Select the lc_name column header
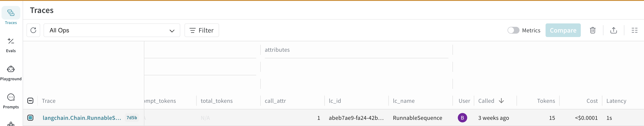The height and width of the screenshot is (126, 644). click(404, 101)
